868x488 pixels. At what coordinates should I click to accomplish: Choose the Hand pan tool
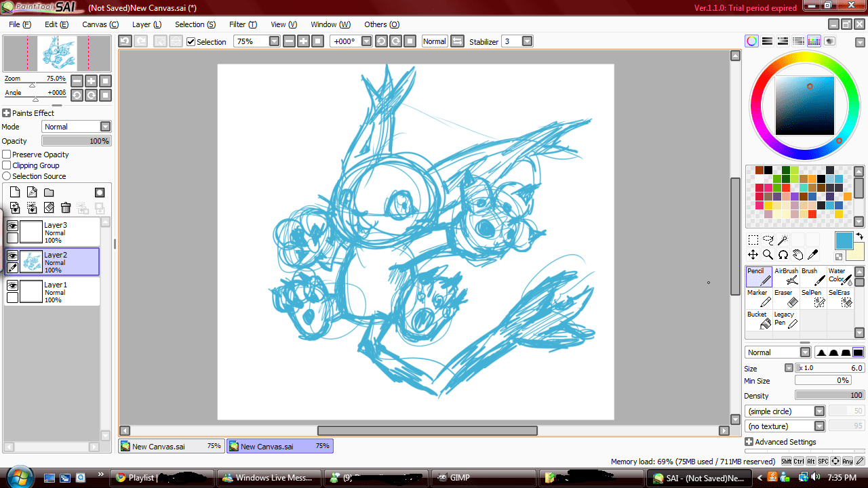(x=798, y=255)
